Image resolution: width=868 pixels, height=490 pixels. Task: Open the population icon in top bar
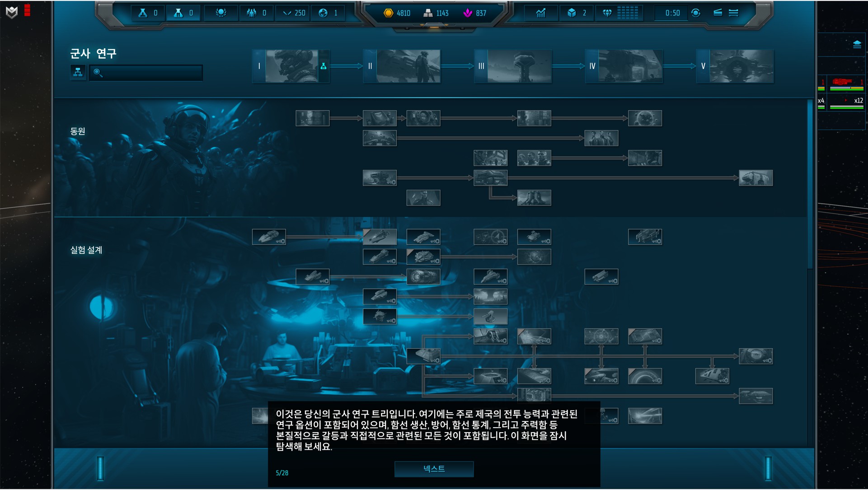[251, 13]
